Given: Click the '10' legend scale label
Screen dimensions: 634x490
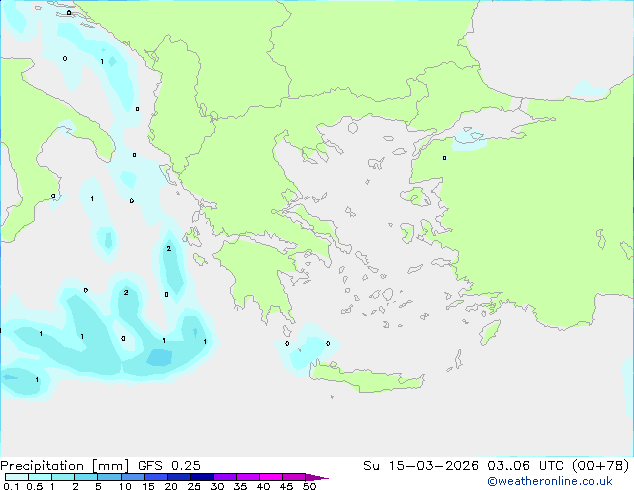Looking at the screenshot, I should [x=125, y=486].
